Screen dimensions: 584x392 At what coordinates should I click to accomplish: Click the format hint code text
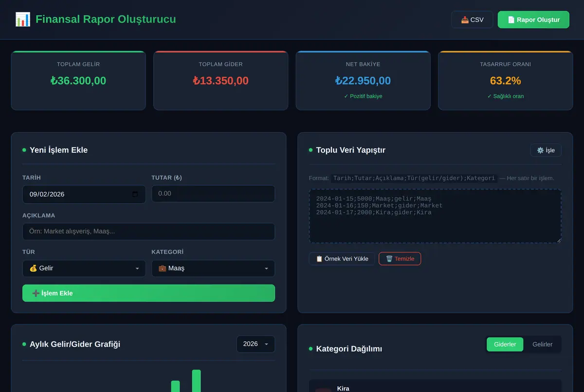tap(414, 178)
